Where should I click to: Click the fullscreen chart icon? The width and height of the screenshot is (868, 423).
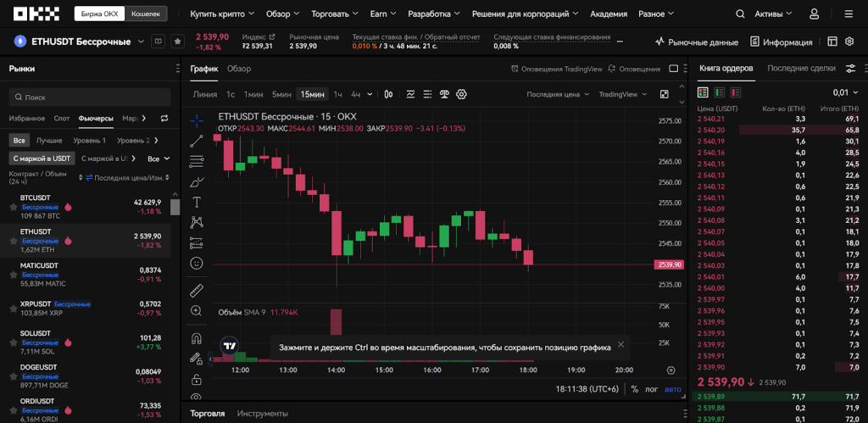click(665, 94)
